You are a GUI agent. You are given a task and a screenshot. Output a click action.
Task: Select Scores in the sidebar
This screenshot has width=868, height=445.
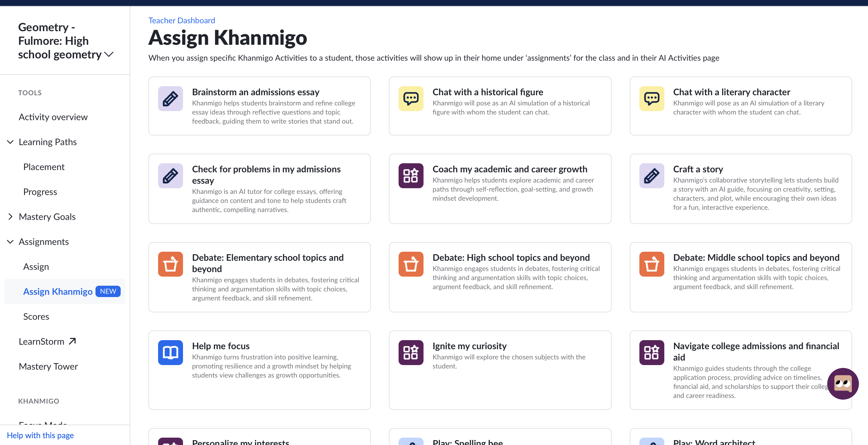(x=36, y=317)
